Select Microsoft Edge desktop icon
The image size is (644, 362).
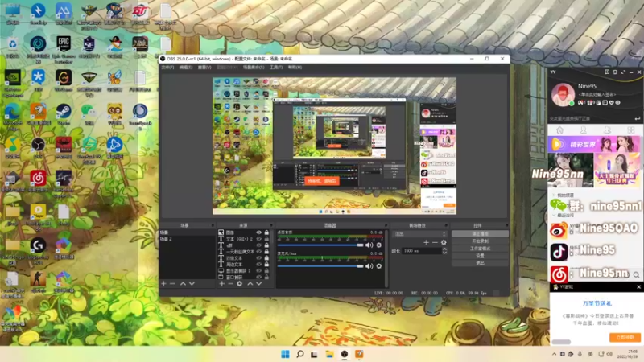pos(12,115)
